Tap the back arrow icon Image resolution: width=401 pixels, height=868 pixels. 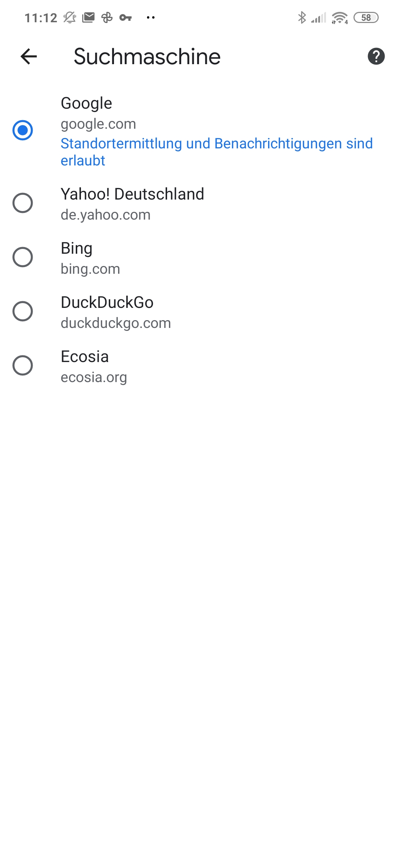(29, 57)
